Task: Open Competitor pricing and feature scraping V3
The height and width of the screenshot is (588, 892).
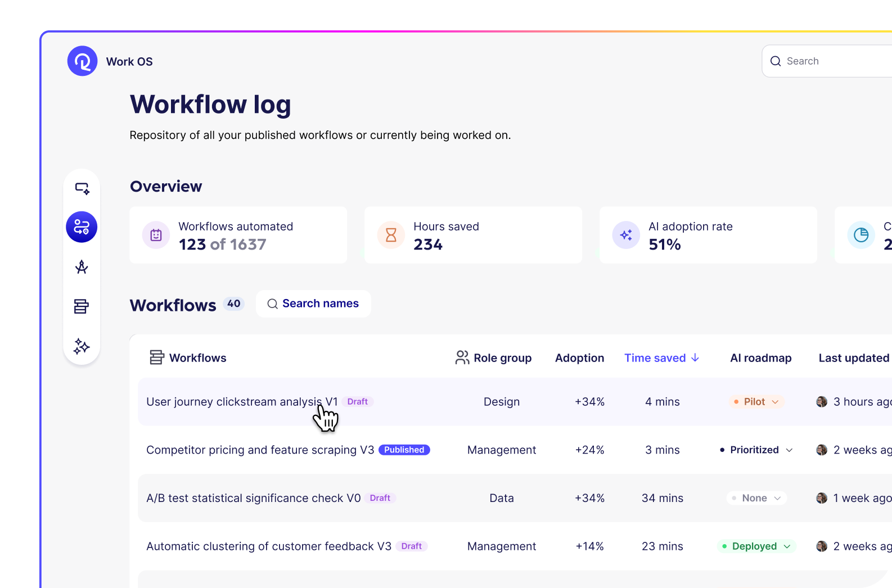Action: (260, 450)
